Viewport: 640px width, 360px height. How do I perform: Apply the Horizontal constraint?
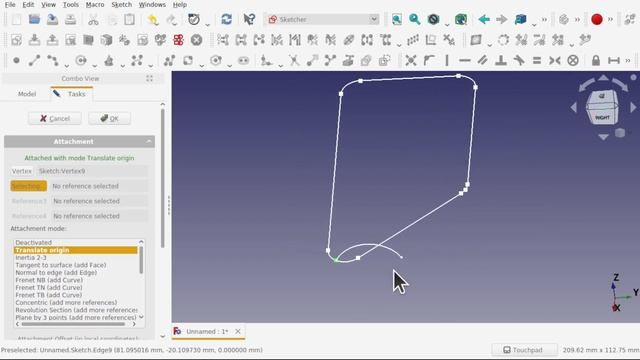[x=464, y=60]
